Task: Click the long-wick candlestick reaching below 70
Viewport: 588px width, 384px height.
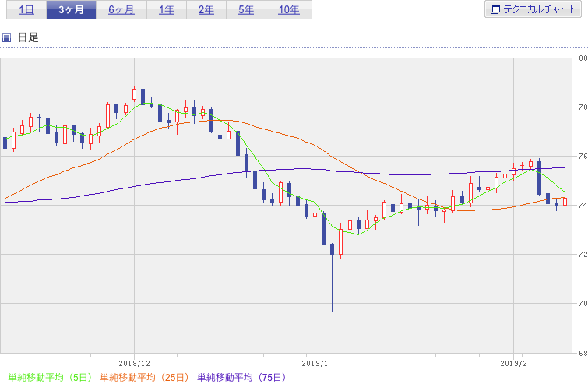Action: tap(332, 277)
